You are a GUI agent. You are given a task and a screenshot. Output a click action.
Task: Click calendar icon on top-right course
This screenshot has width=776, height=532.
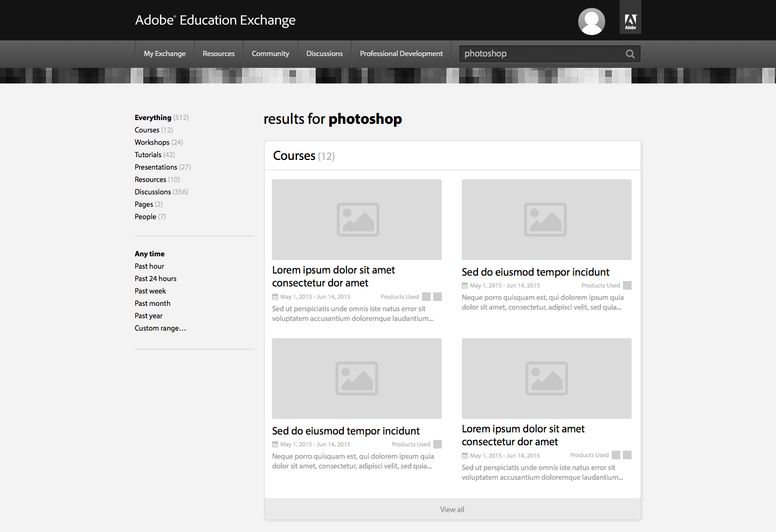(x=465, y=285)
